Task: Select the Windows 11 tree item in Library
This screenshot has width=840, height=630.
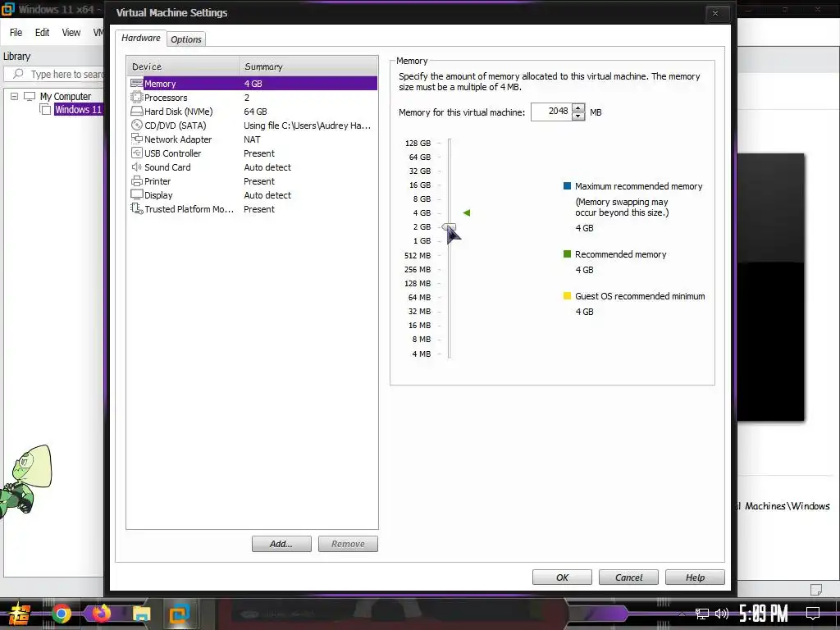Action: (x=78, y=109)
